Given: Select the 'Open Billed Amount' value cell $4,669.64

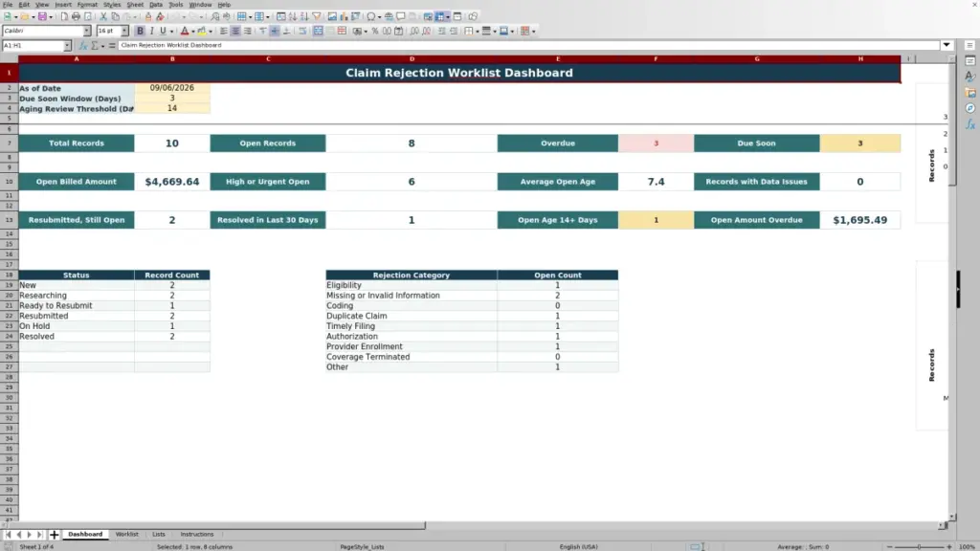Looking at the screenshot, I should 172,182.
